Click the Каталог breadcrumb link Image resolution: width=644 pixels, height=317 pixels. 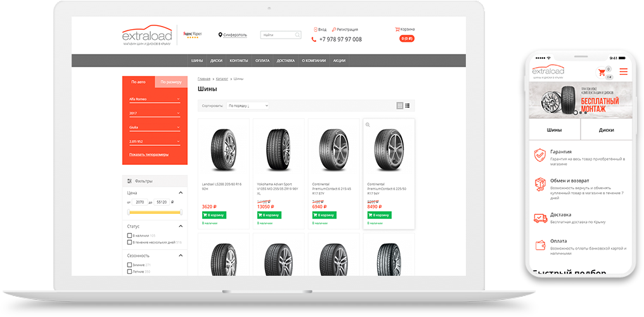(222, 78)
